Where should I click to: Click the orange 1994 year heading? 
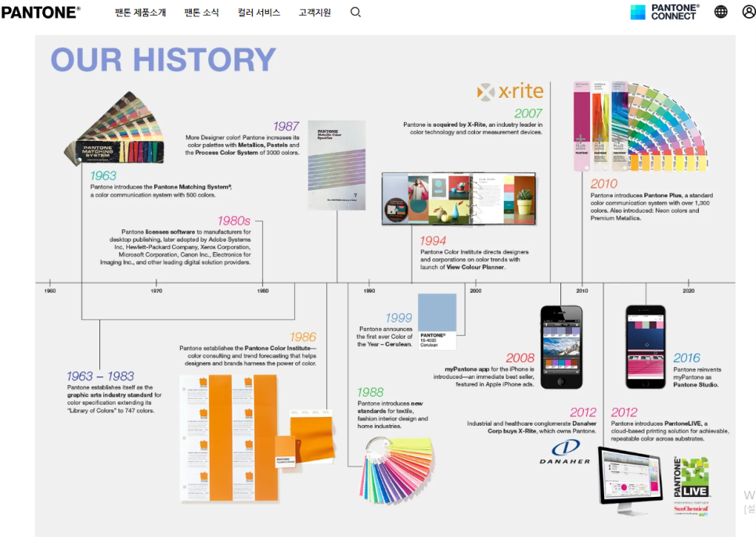click(433, 240)
